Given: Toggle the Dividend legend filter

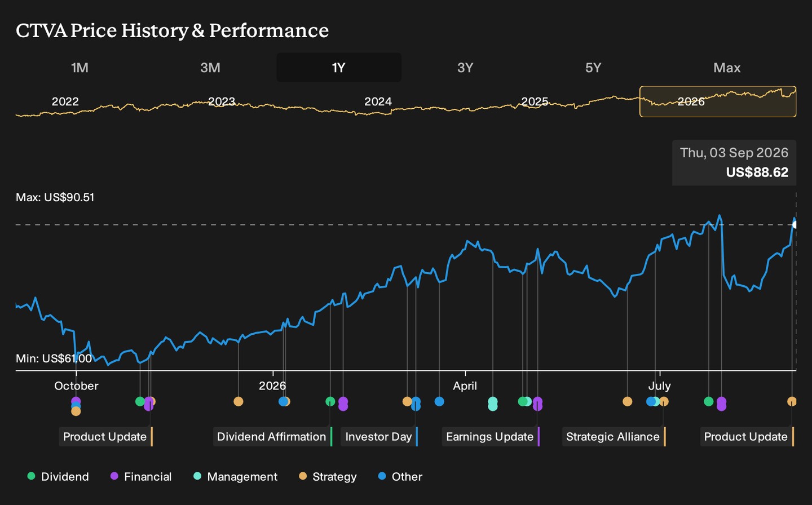Looking at the screenshot, I should pos(58,477).
